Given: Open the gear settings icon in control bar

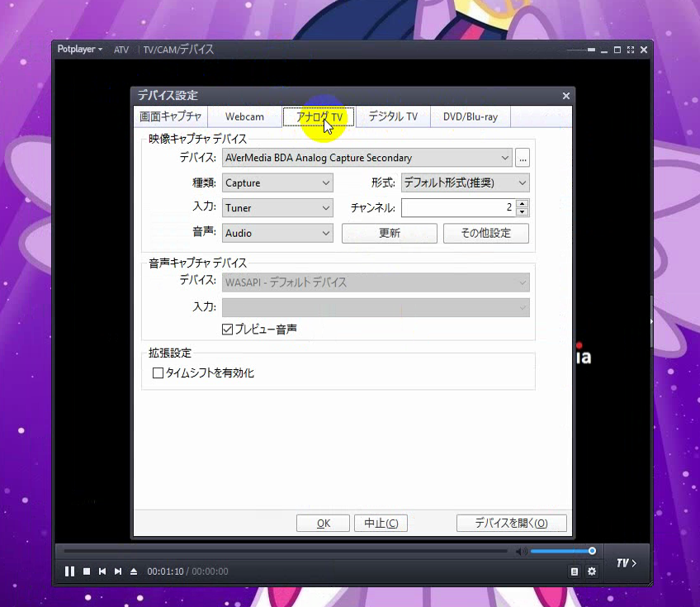Looking at the screenshot, I should (x=592, y=571).
